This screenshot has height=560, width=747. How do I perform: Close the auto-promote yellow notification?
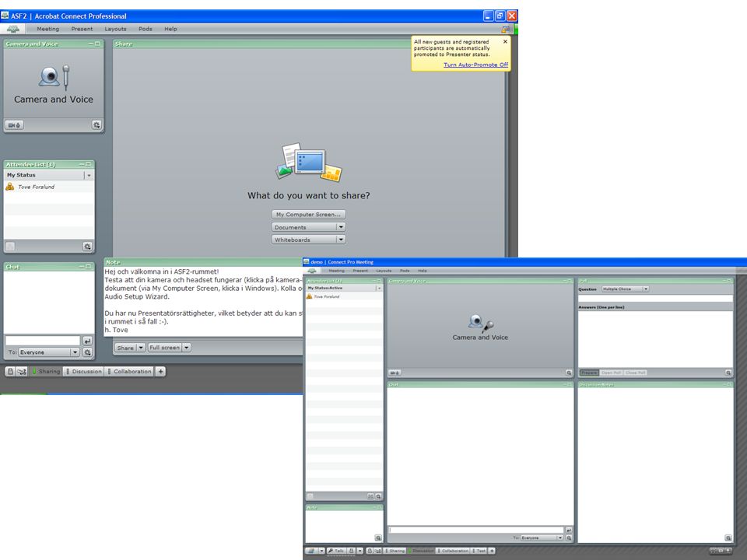[505, 41]
